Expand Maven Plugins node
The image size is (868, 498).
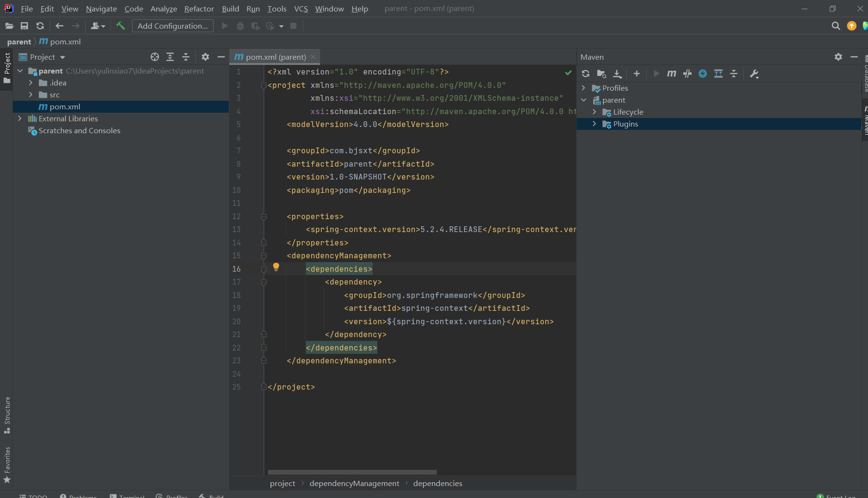(594, 124)
